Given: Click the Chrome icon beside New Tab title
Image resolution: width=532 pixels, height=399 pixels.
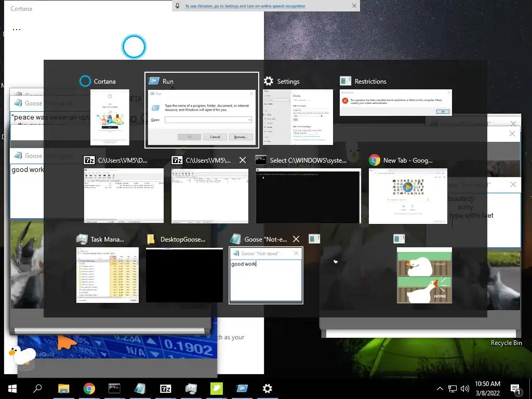Looking at the screenshot, I should pyautogui.click(x=375, y=160).
